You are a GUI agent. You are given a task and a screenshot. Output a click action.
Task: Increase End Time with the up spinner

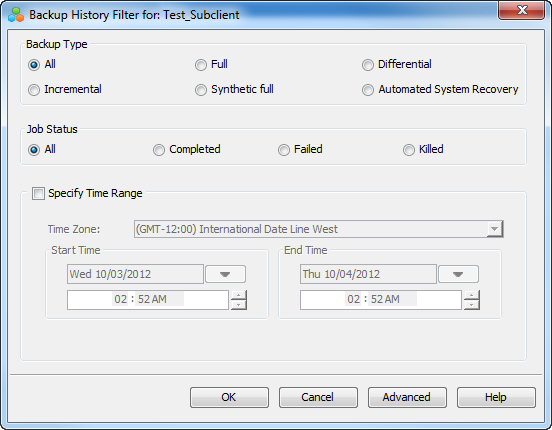click(472, 295)
